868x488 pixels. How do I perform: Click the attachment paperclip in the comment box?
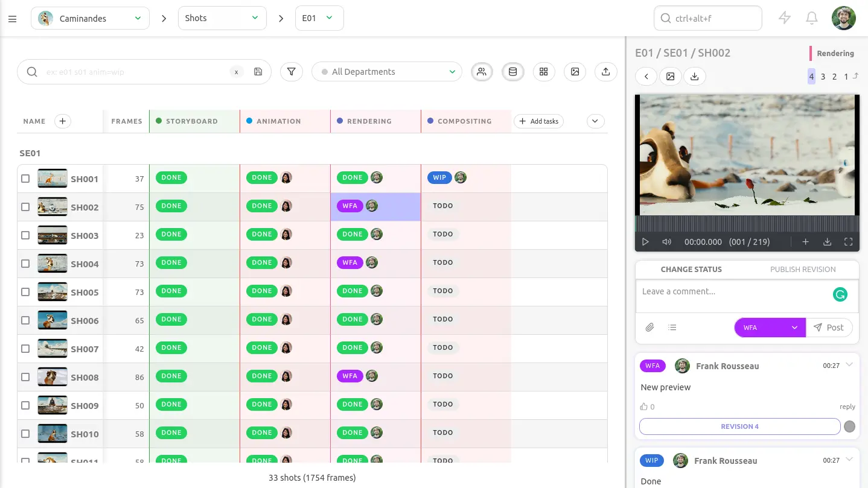pyautogui.click(x=649, y=328)
